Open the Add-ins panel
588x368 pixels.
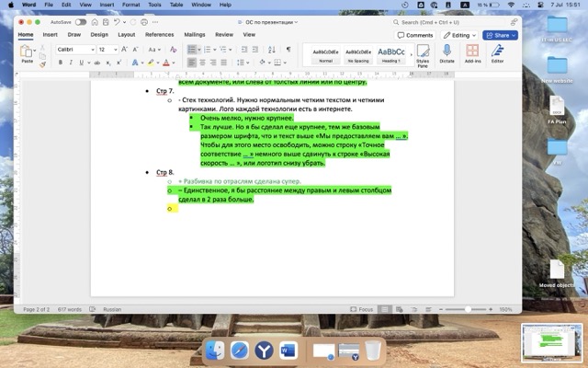(x=472, y=53)
